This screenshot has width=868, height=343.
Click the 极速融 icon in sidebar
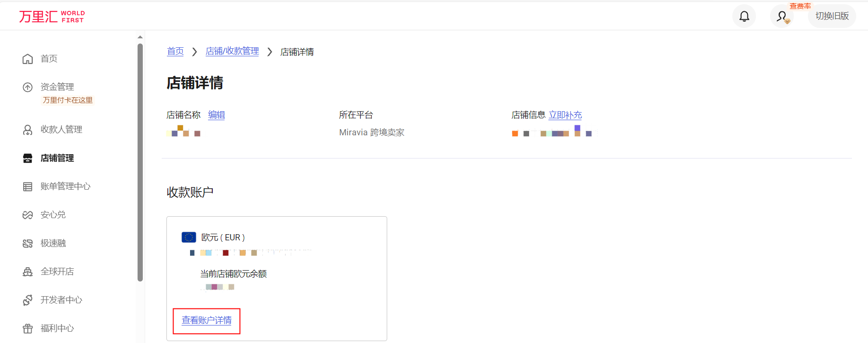[x=28, y=243]
